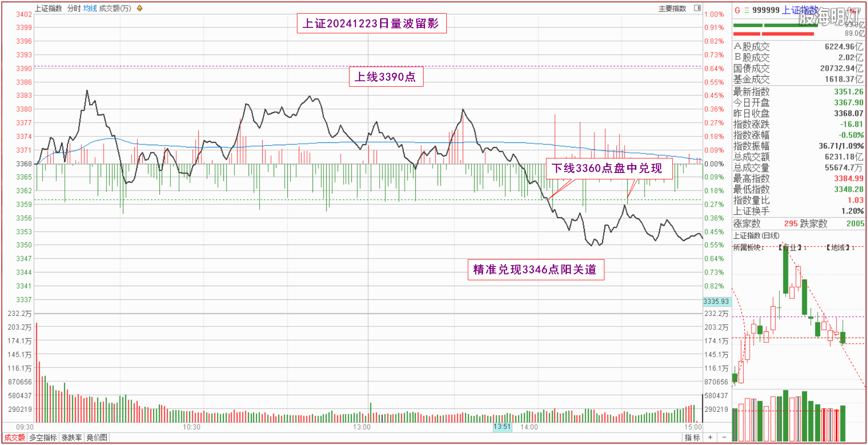The width and height of the screenshot is (868, 445).
Task: Toggle the side panel icon beside 主要指数
Action: point(697,8)
